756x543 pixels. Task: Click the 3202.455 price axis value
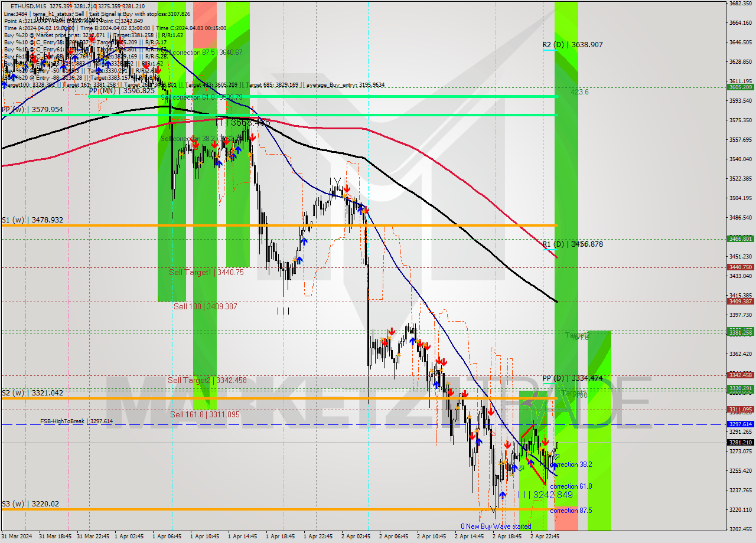pyautogui.click(x=741, y=529)
